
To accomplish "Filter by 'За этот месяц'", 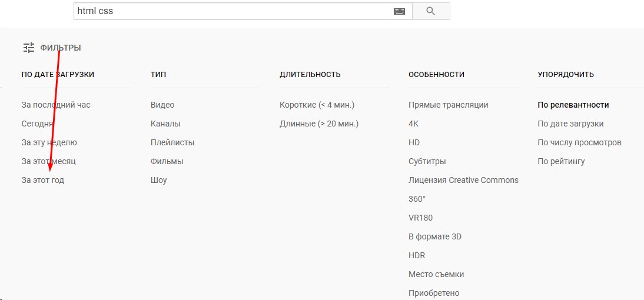I will pyautogui.click(x=48, y=162).
